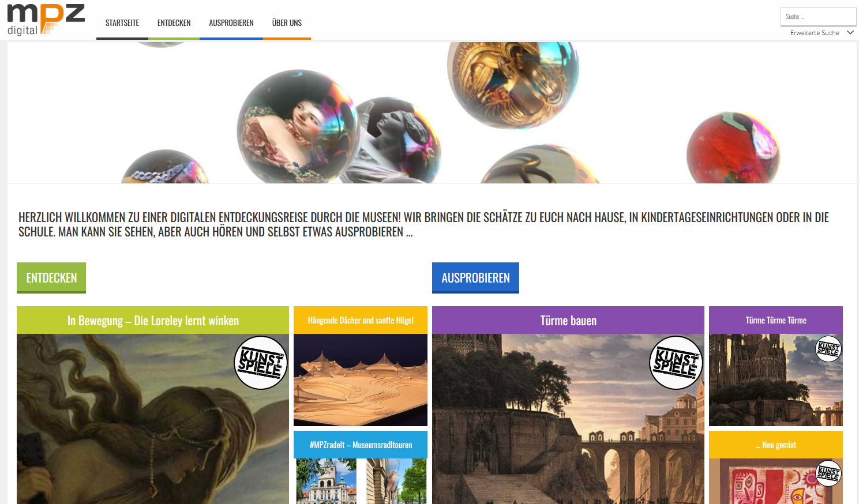The width and height of the screenshot is (859, 504).
Task: Focus the Suche search field
Action: point(818,17)
